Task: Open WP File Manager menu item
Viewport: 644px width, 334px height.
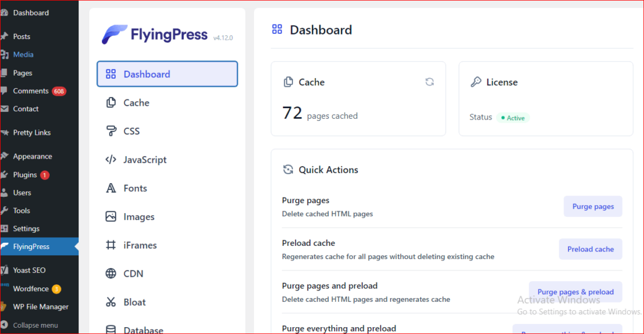Action: (40, 306)
